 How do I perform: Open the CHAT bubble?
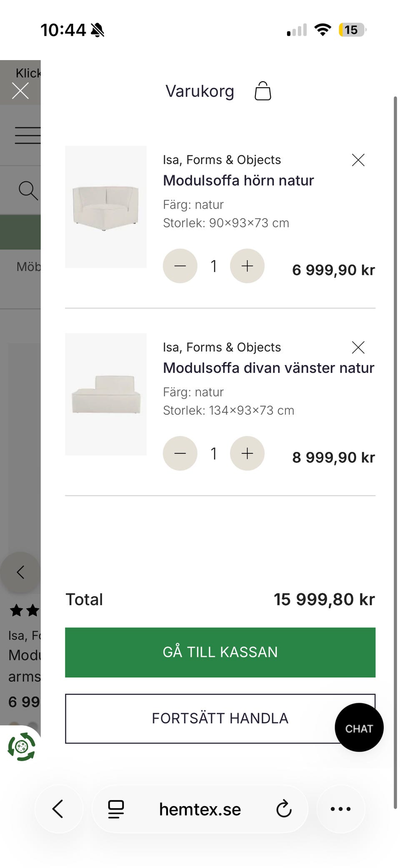point(359,728)
